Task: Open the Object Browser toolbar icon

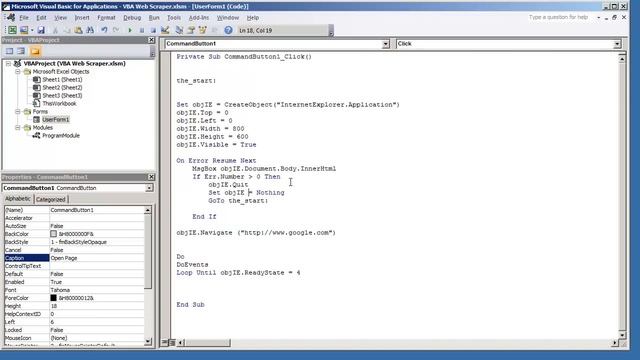Action: pos(202,30)
